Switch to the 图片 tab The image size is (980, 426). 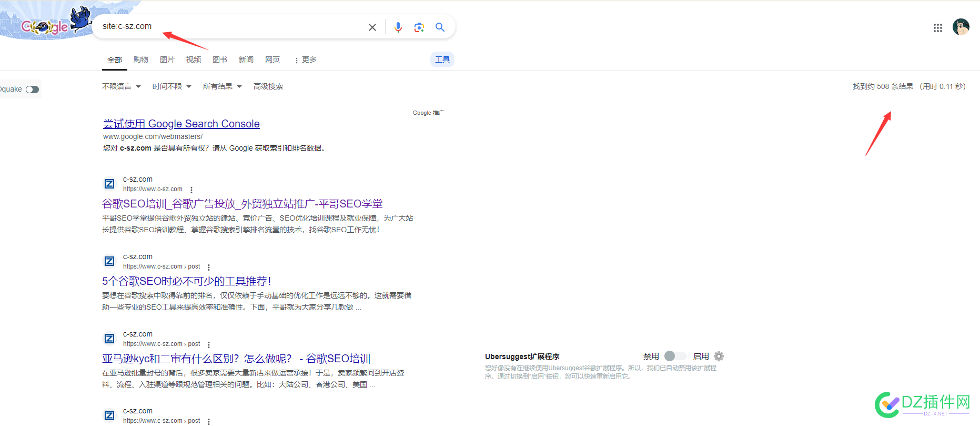pyautogui.click(x=167, y=60)
